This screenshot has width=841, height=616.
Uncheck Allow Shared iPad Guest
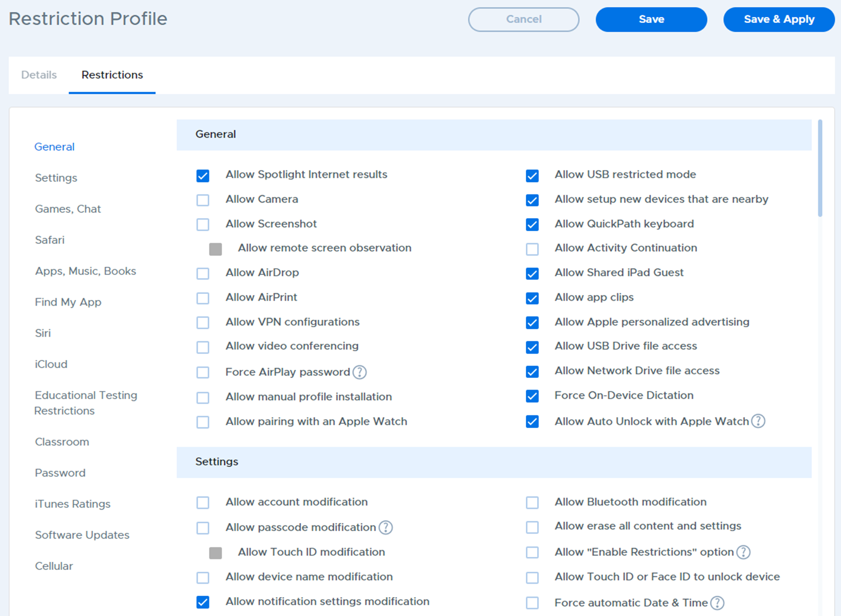point(532,273)
